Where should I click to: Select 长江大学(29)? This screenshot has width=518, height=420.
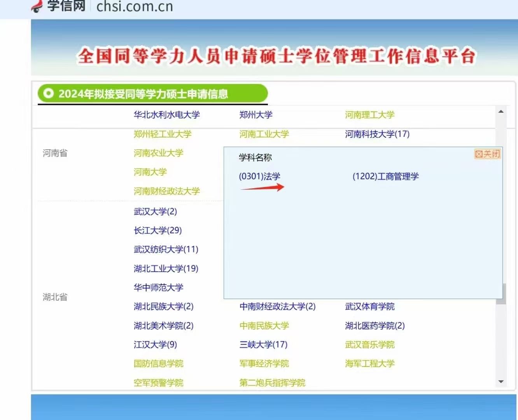(157, 230)
